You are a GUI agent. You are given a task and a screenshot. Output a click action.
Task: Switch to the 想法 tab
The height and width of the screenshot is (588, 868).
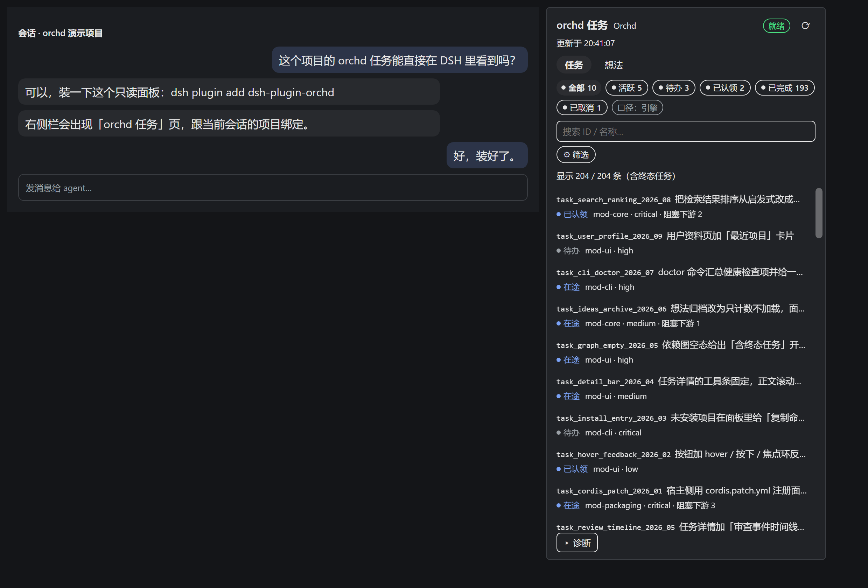(614, 65)
